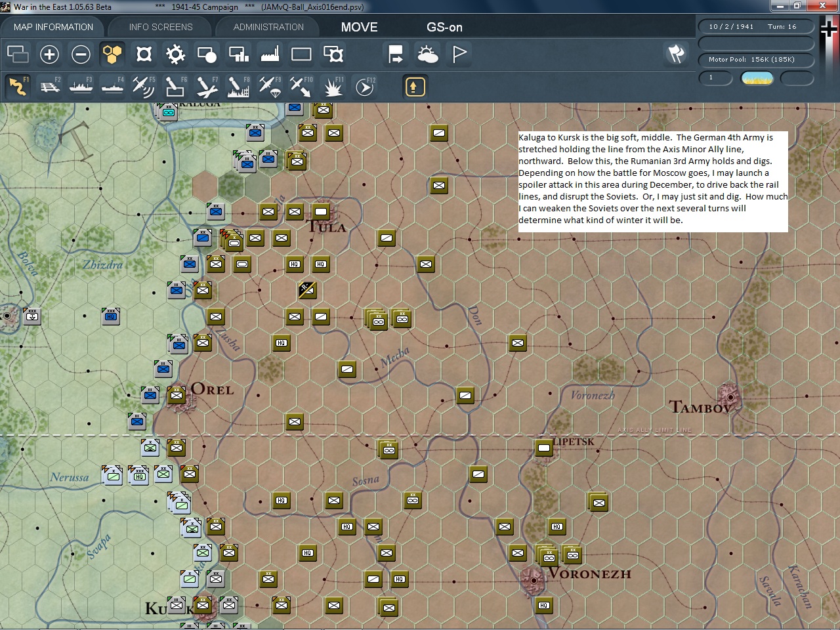Select the Soviet unit at Lipetsk
Image resolution: width=840 pixels, height=630 pixels.
click(544, 448)
